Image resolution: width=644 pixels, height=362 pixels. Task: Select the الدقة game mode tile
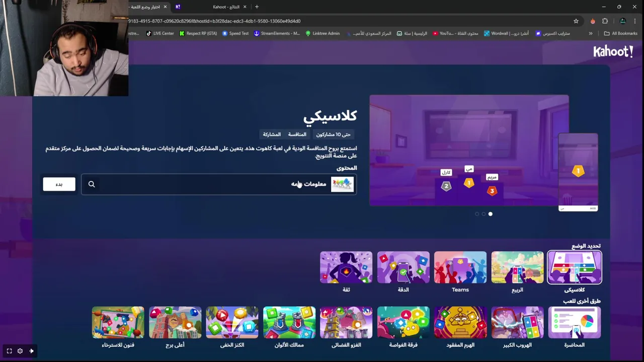pos(404,267)
